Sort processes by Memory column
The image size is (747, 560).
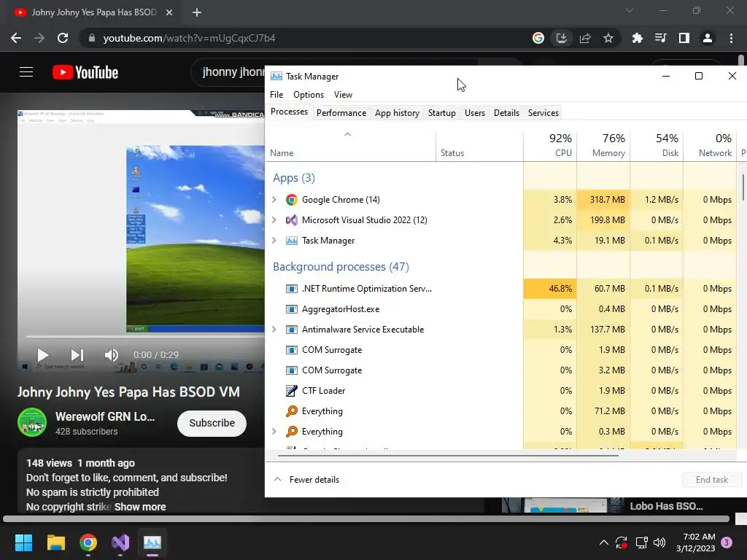[x=603, y=145]
